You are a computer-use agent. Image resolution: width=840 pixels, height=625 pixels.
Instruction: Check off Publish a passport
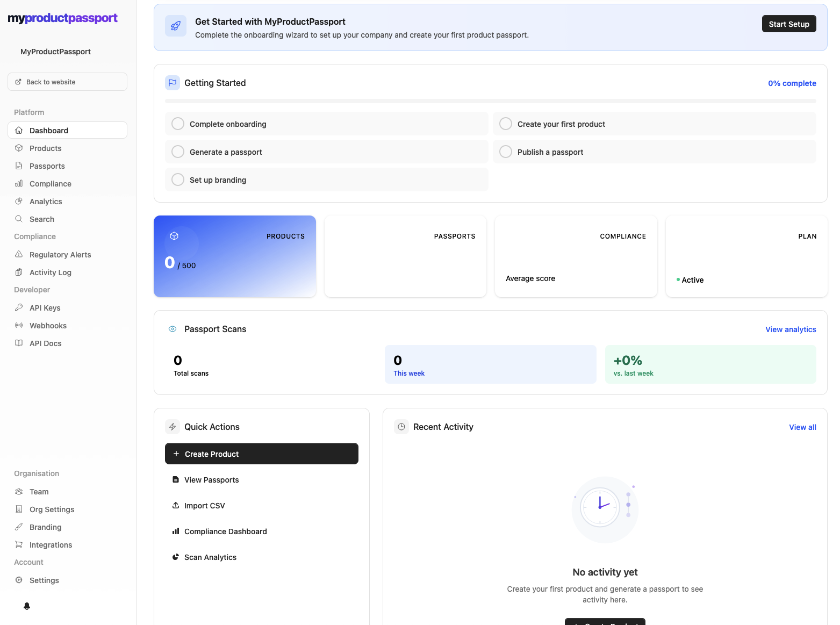505,151
